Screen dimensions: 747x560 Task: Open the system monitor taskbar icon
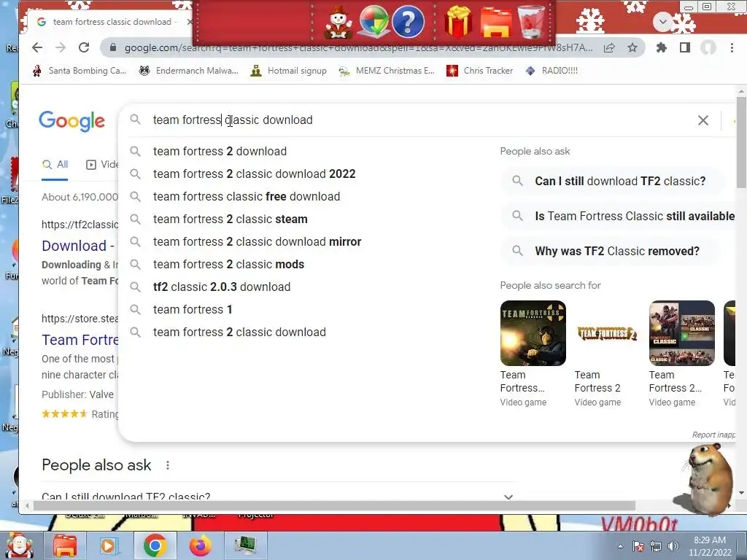[246, 545]
